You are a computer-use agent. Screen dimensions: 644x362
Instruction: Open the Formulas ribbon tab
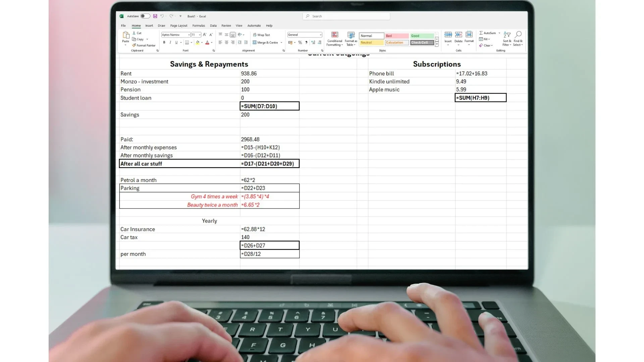(x=199, y=25)
